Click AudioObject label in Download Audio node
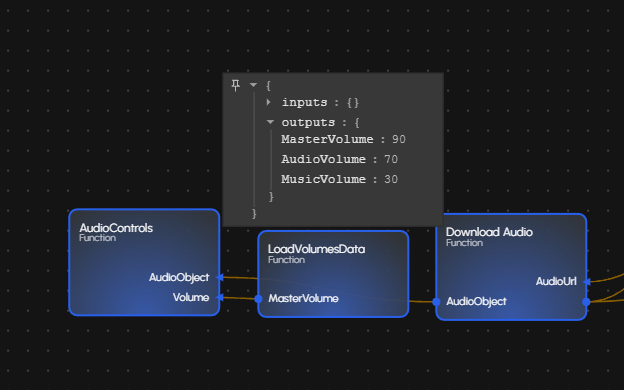 [x=476, y=302]
